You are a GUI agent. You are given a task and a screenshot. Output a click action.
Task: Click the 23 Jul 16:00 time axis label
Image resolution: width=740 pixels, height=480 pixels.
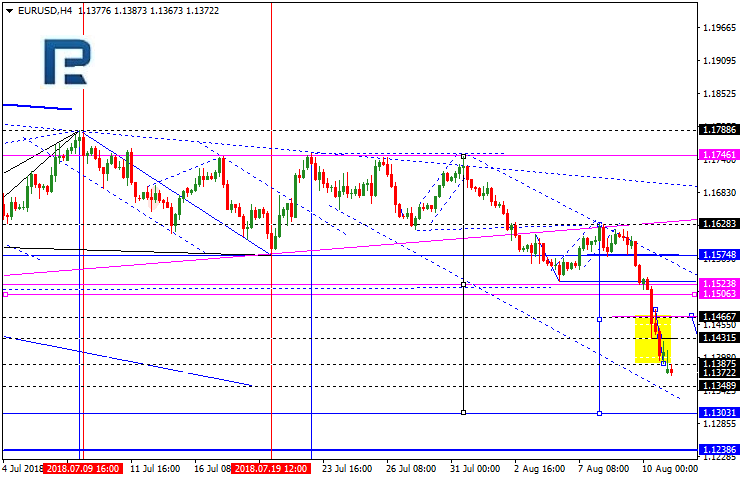347,469
